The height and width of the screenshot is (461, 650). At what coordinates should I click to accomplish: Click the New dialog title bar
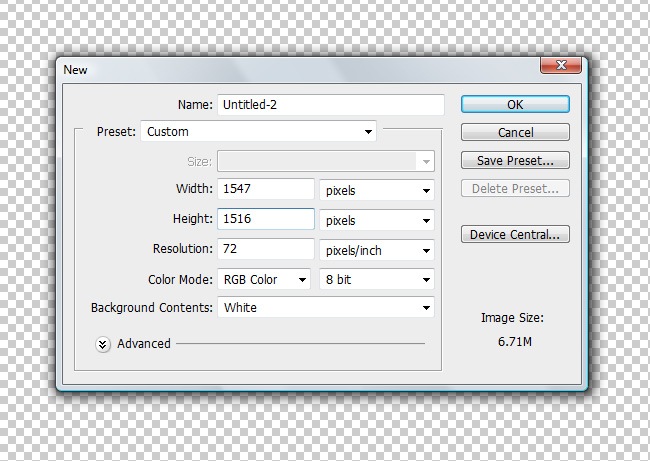tap(300, 68)
